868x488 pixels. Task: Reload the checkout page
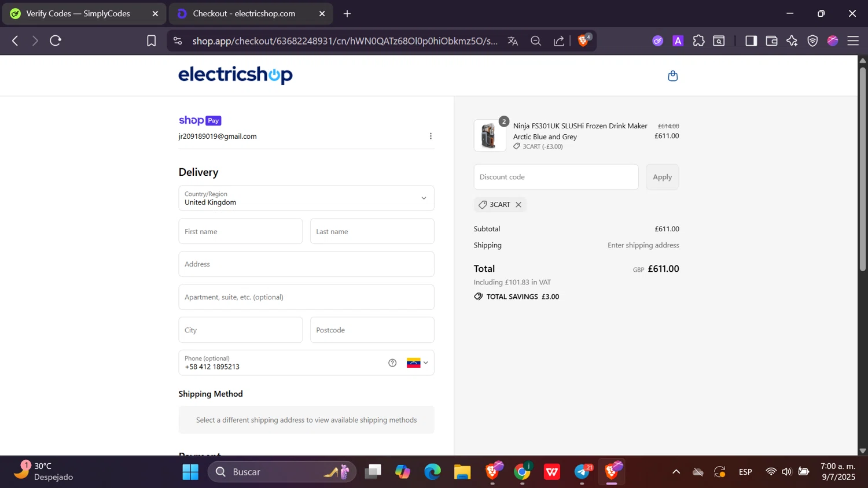[56, 40]
